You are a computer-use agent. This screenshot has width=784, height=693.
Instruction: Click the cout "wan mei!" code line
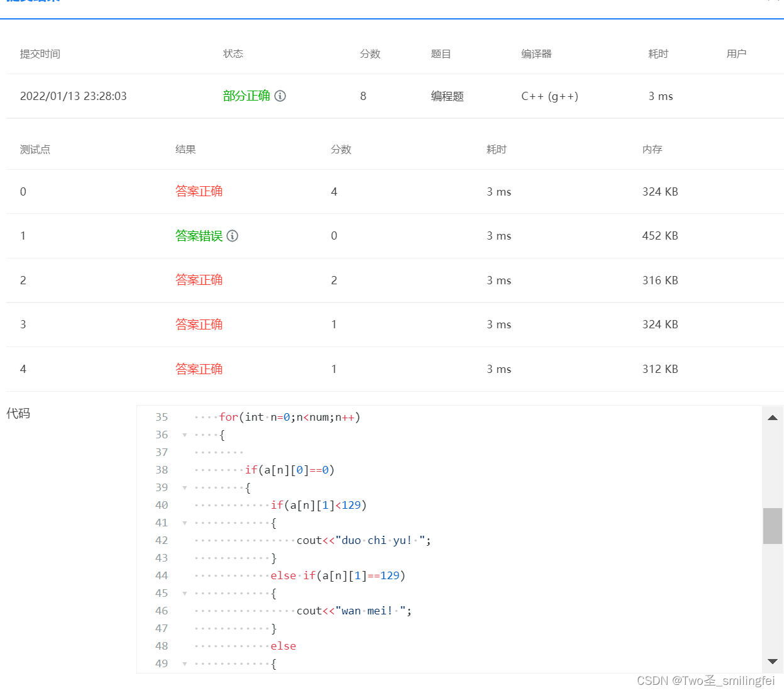(354, 611)
